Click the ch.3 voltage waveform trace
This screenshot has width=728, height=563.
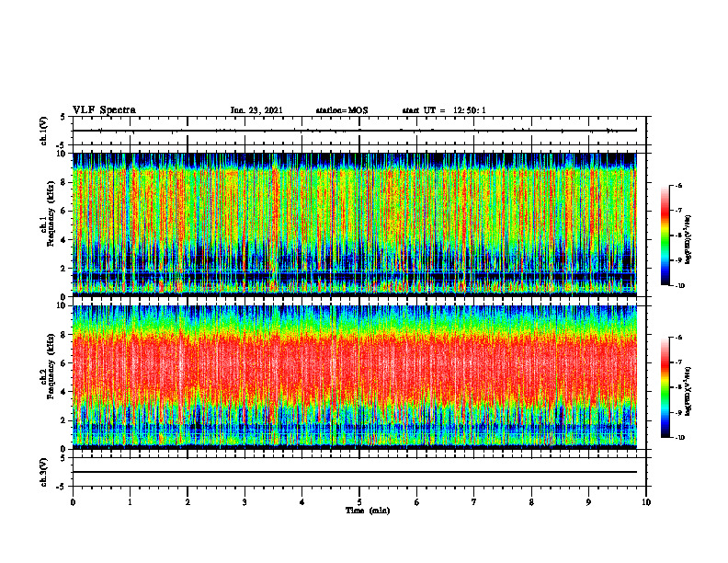pos(355,472)
